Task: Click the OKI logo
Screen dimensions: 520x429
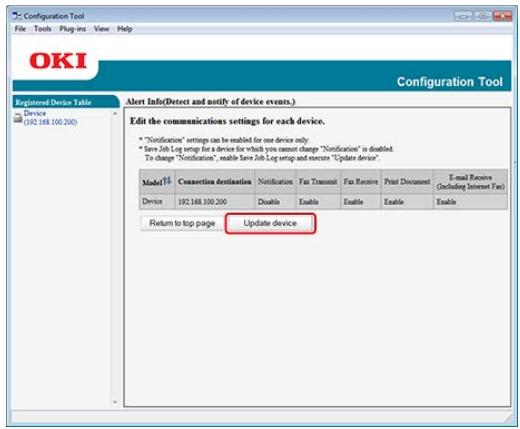Action: pos(58,61)
